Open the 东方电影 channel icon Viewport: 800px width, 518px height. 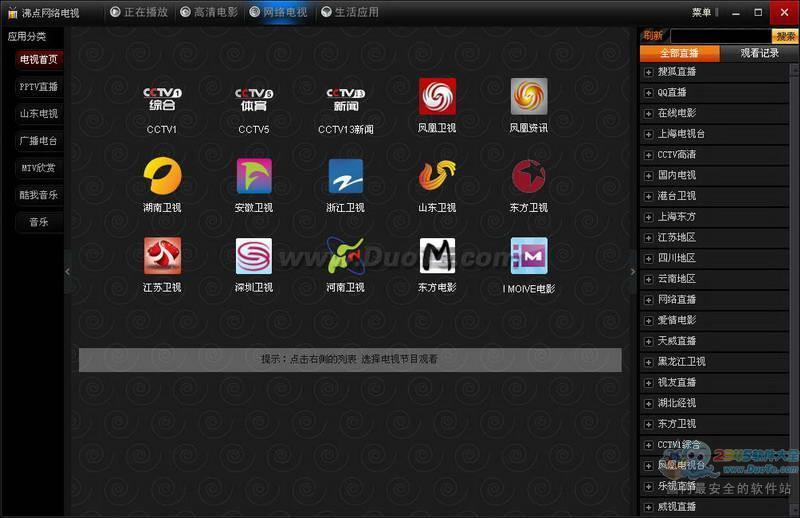pos(437,256)
